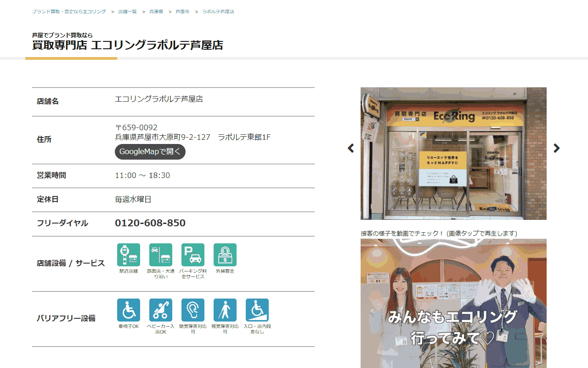Click the フリーダイヤル row label
588x368 pixels.
[62, 223]
